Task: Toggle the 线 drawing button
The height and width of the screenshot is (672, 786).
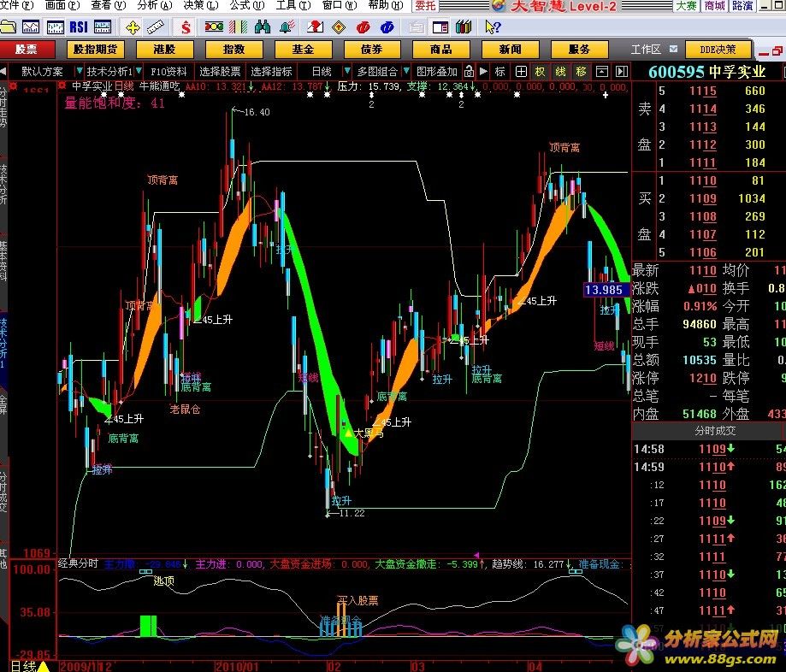Action: pyautogui.click(x=560, y=71)
